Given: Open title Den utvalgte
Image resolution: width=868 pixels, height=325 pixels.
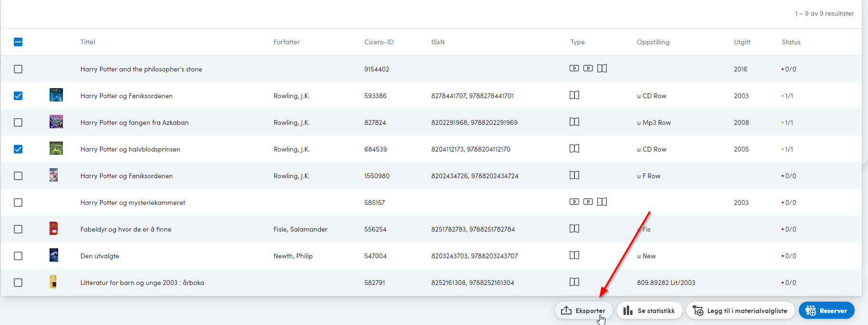Looking at the screenshot, I should pos(100,256).
